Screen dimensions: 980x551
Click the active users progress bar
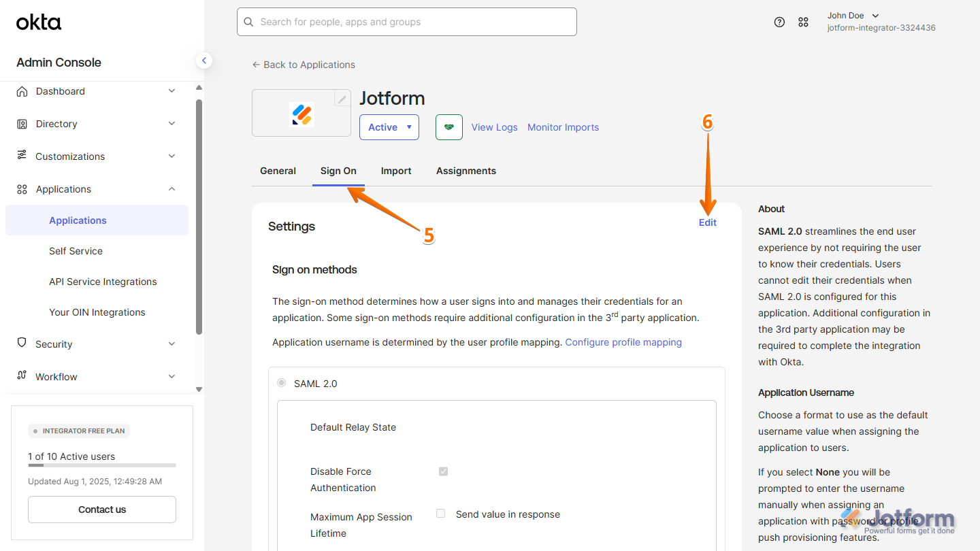click(x=102, y=465)
